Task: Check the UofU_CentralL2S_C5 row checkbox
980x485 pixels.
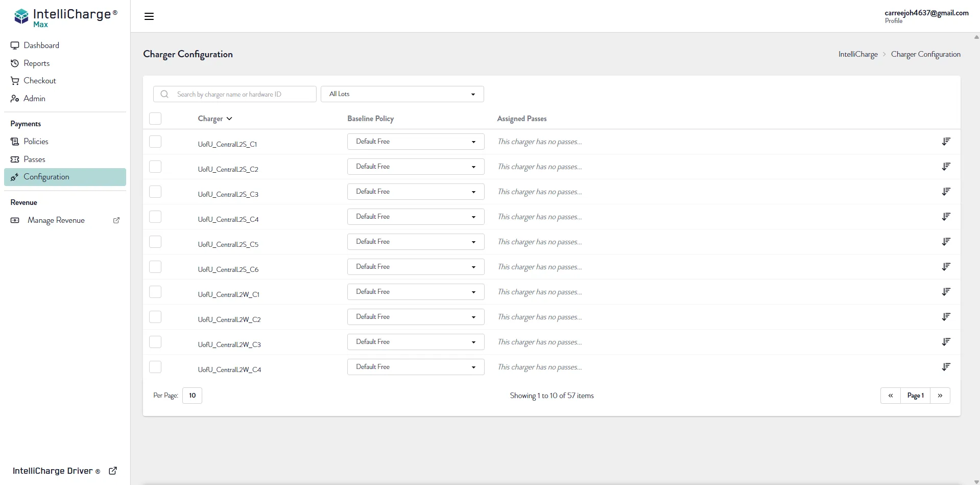Action: click(x=155, y=242)
